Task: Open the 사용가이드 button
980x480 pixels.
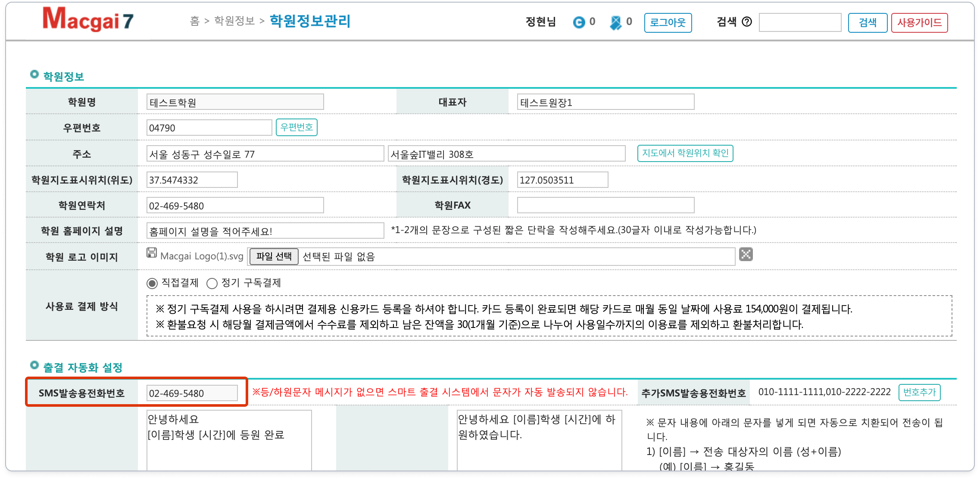Action: [919, 23]
